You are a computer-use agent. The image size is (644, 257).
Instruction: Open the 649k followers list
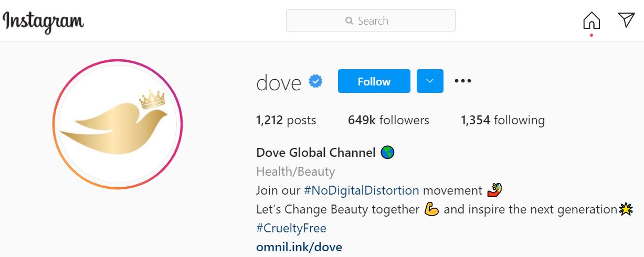point(388,120)
